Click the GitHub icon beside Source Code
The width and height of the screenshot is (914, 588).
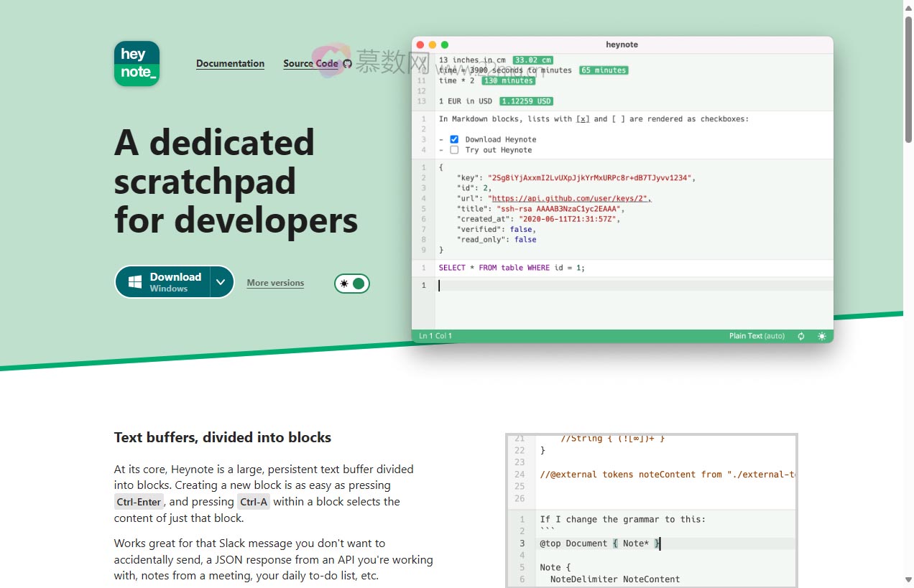coord(348,64)
